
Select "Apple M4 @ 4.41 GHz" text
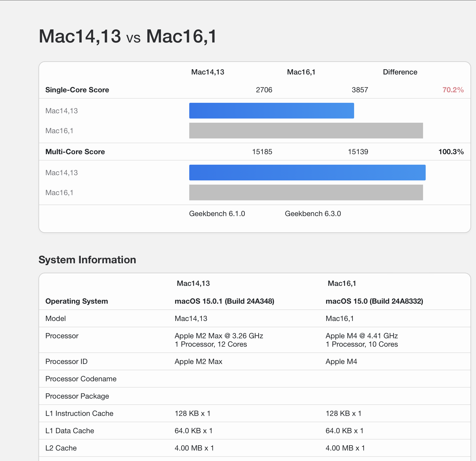[x=362, y=336]
